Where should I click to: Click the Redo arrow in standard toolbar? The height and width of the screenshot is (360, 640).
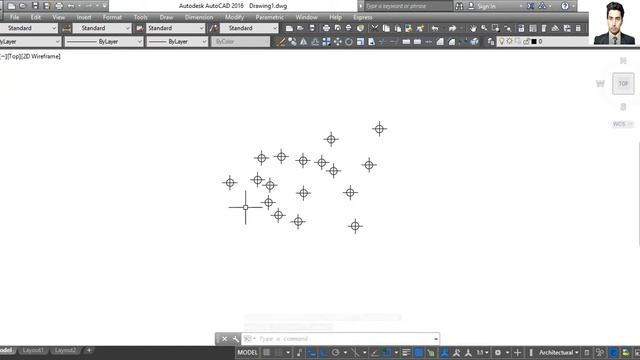[452, 28]
